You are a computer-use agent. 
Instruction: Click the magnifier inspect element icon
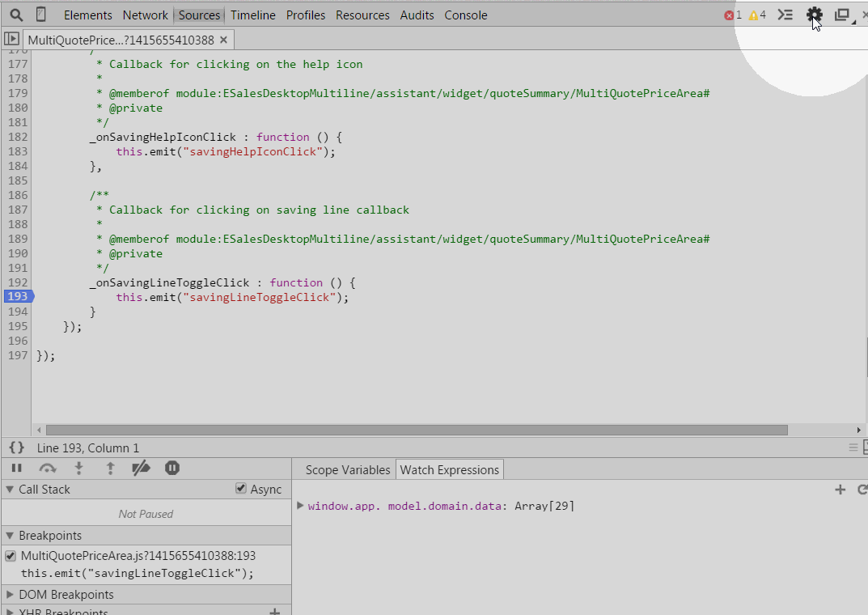click(16, 15)
